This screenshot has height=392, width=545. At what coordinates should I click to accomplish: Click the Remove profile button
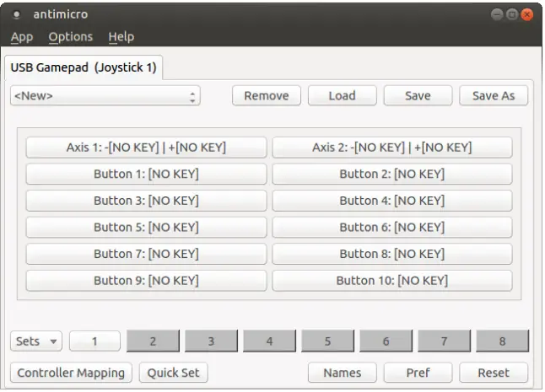267,95
